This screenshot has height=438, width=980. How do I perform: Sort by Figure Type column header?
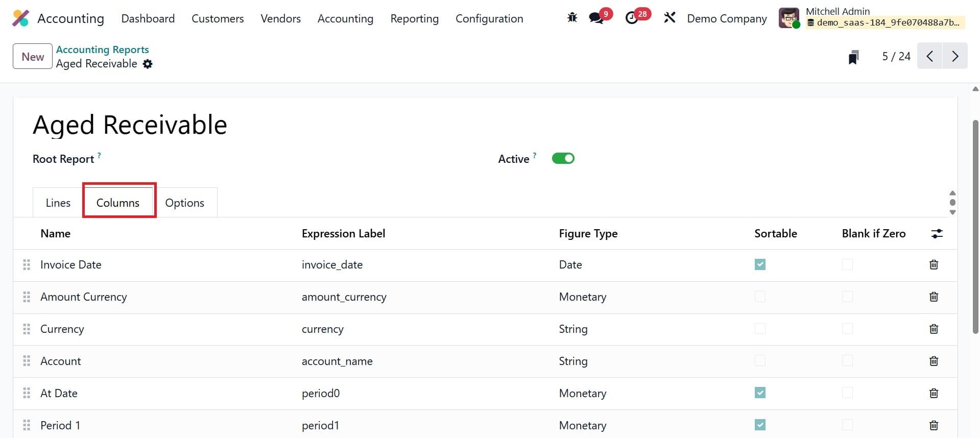click(588, 233)
